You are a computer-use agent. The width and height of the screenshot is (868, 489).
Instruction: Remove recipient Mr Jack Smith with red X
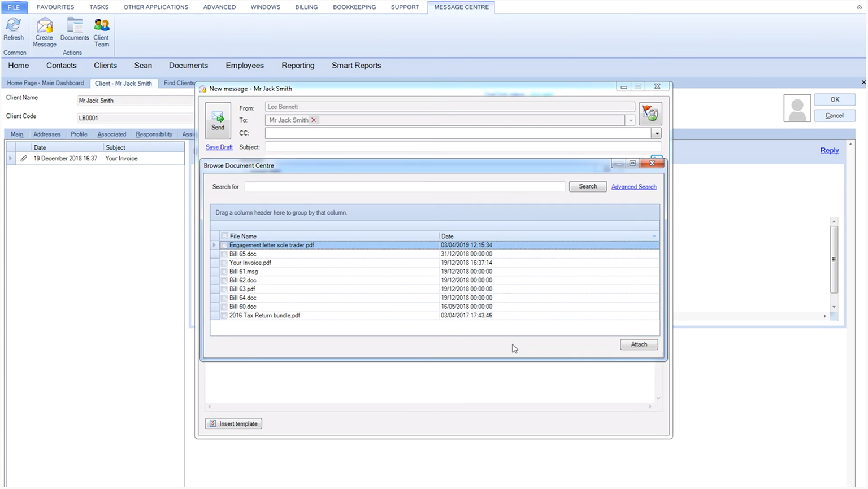point(314,120)
